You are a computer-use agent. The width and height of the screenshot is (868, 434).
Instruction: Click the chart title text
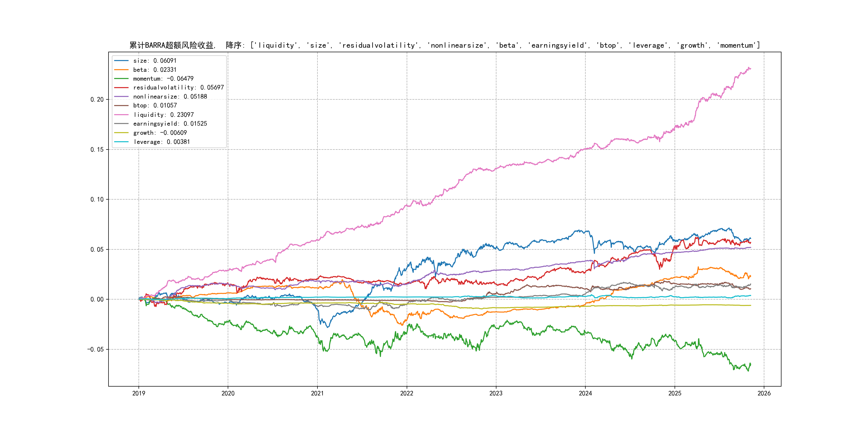(x=444, y=46)
